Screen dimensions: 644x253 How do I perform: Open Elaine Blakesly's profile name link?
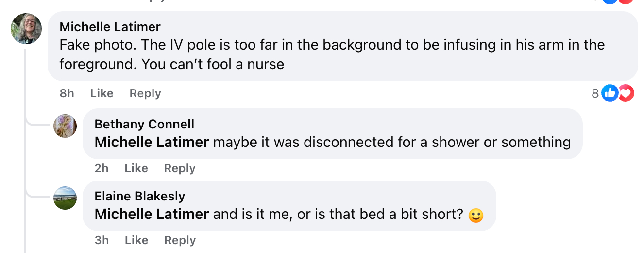pos(140,196)
